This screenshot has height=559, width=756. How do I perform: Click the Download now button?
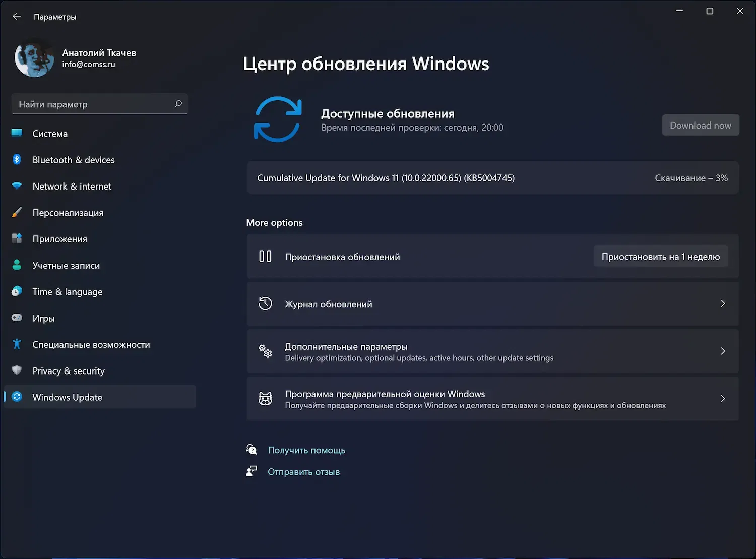pyautogui.click(x=700, y=125)
